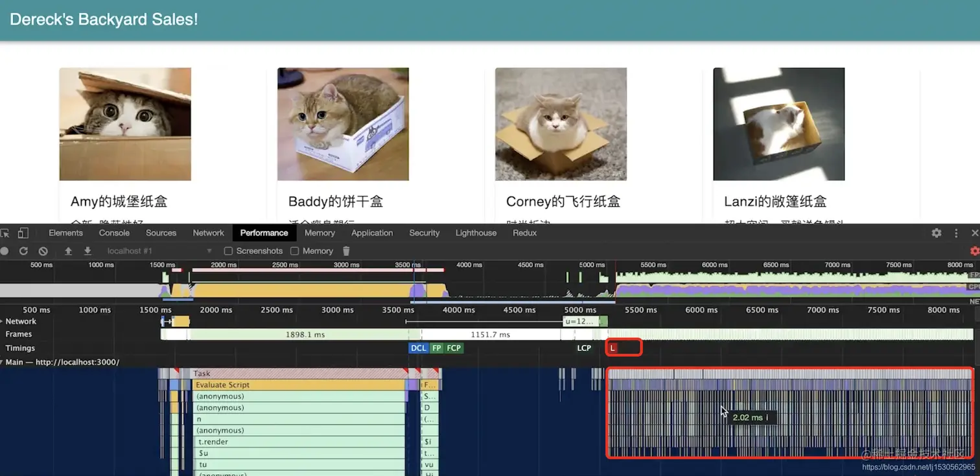Switch to the Elements tab
Viewport: 980px width, 476px height.
(65, 233)
